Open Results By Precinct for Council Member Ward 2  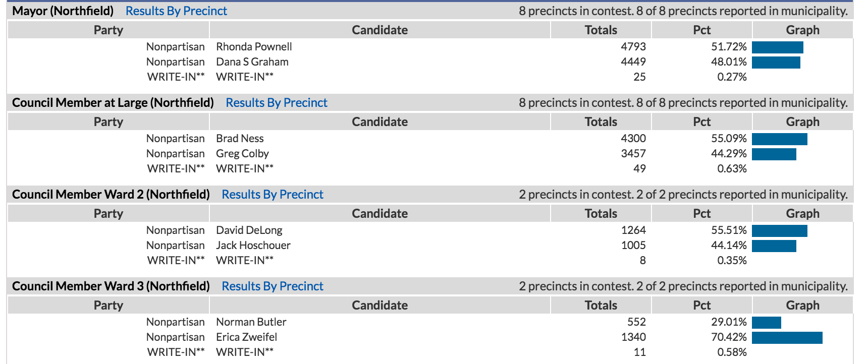273,194
